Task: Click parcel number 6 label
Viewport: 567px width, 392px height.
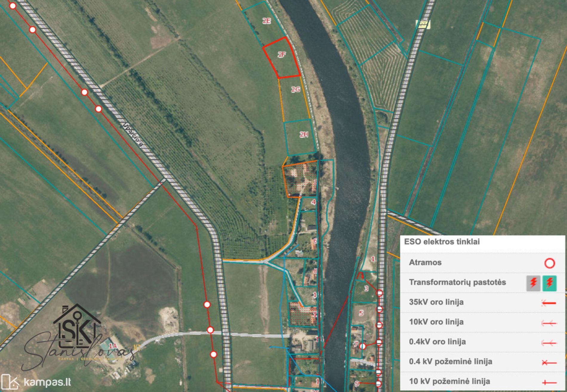Action: tap(315, 240)
